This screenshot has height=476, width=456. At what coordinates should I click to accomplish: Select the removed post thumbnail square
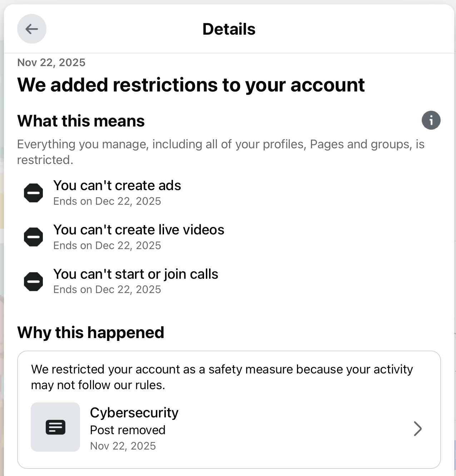55,427
